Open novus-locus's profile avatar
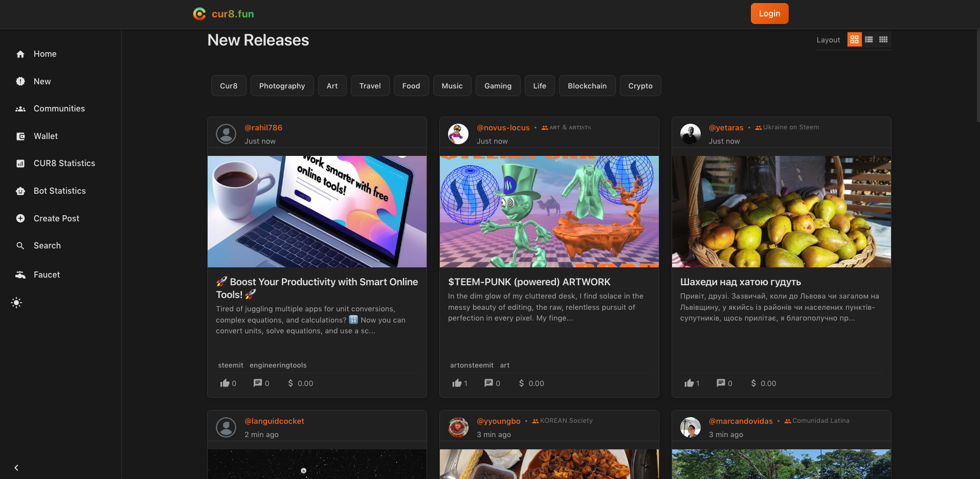This screenshot has height=479, width=980. [x=458, y=134]
